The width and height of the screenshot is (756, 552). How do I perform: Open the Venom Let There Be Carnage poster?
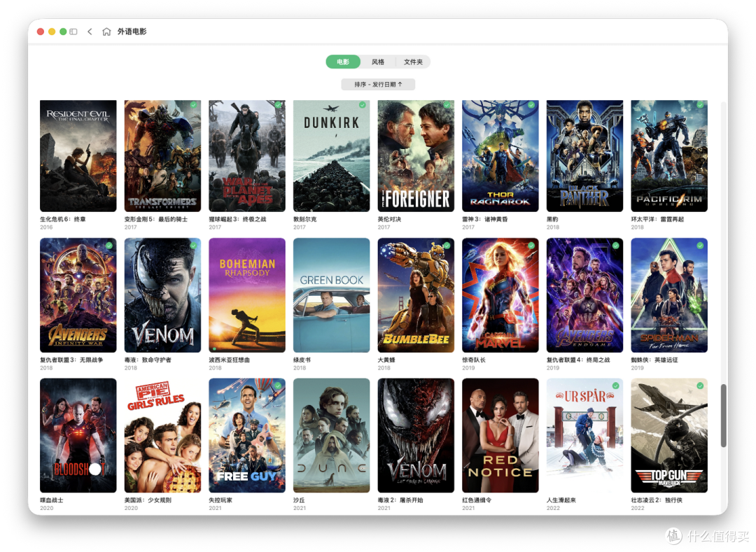416,435
